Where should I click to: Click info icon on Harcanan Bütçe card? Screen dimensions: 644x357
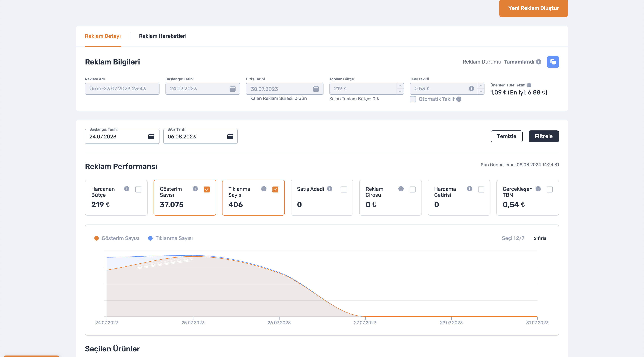[x=127, y=189]
